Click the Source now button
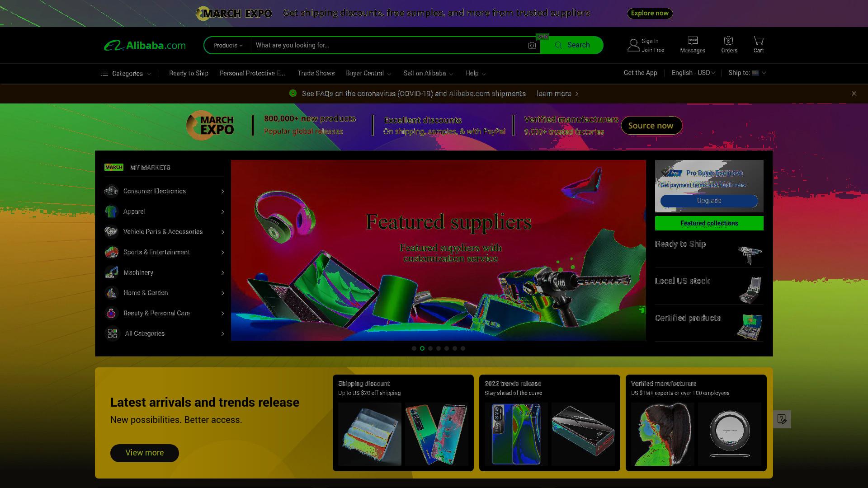Viewport: 868px width, 488px height. [x=651, y=126]
